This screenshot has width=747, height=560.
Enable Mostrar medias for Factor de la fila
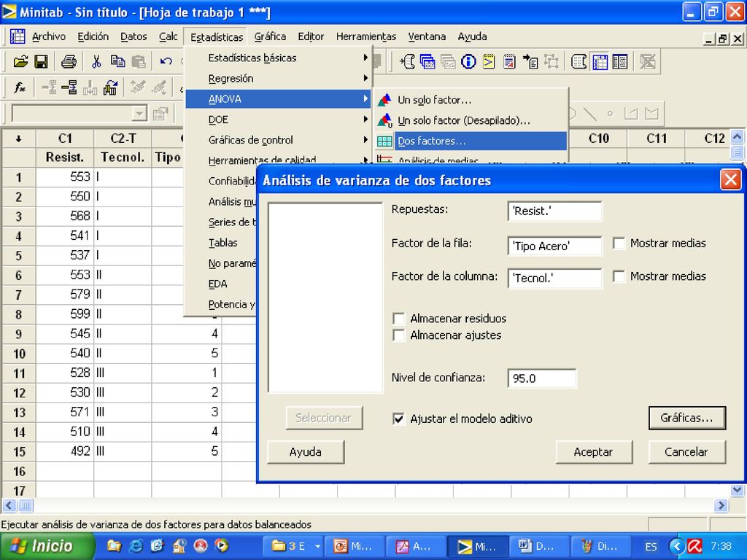coord(619,244)
